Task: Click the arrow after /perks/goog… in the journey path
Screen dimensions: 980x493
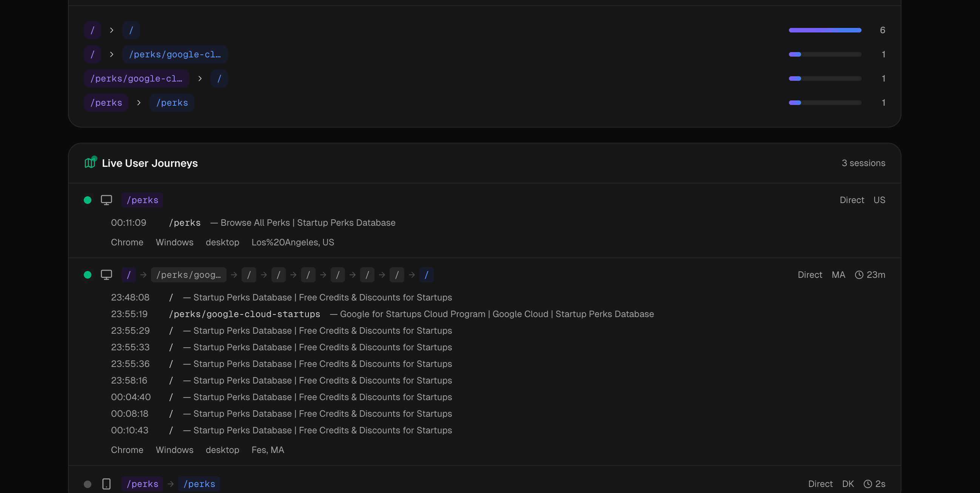Action: 233,275
